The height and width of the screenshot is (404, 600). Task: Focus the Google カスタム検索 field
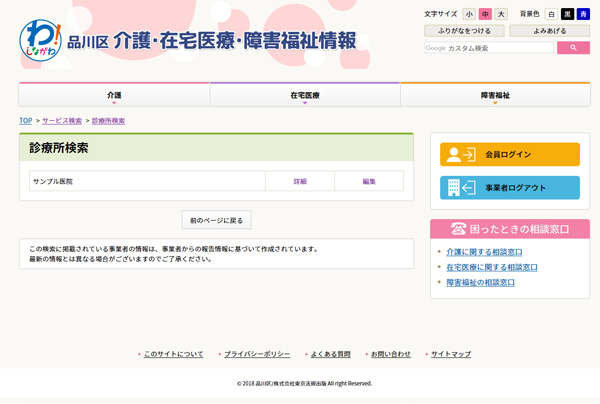(x=489, y=48)
